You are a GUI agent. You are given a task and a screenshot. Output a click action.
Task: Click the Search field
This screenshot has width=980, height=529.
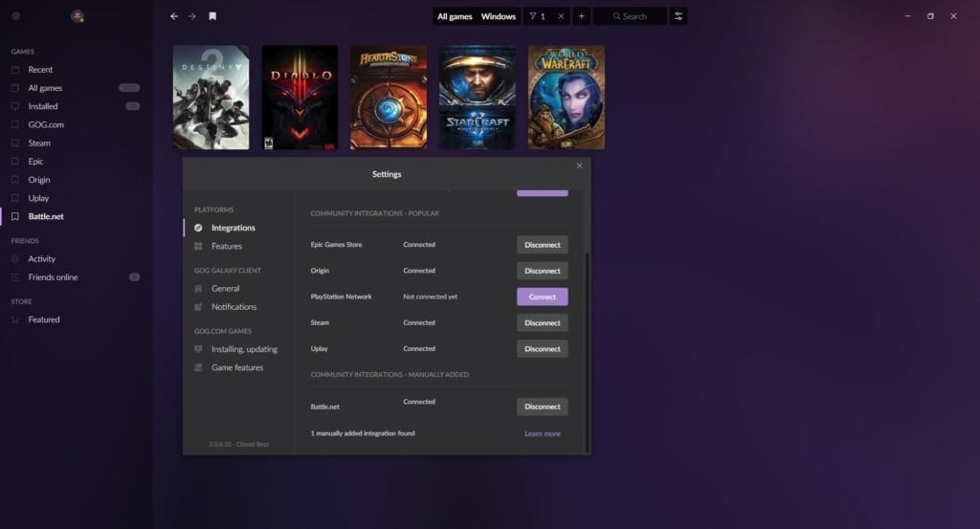coord(630,16)
